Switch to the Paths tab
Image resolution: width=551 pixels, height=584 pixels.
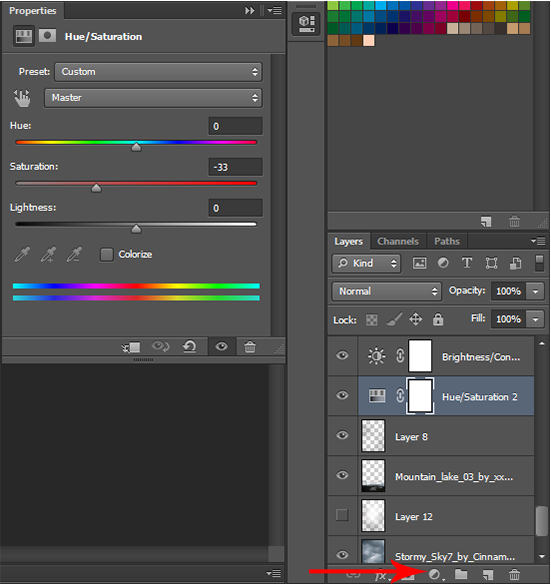[447, 242]
